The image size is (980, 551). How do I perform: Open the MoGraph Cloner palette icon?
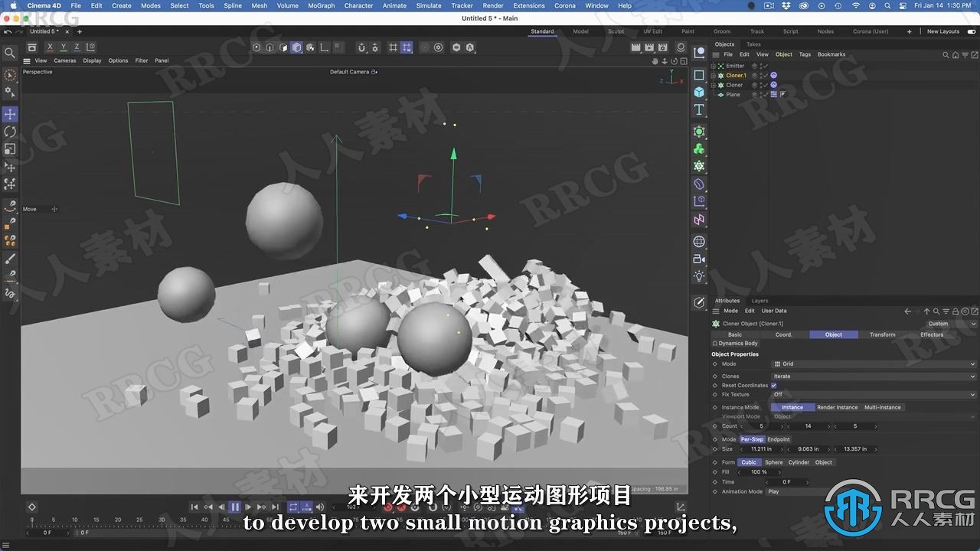click(x=699, y=148)
